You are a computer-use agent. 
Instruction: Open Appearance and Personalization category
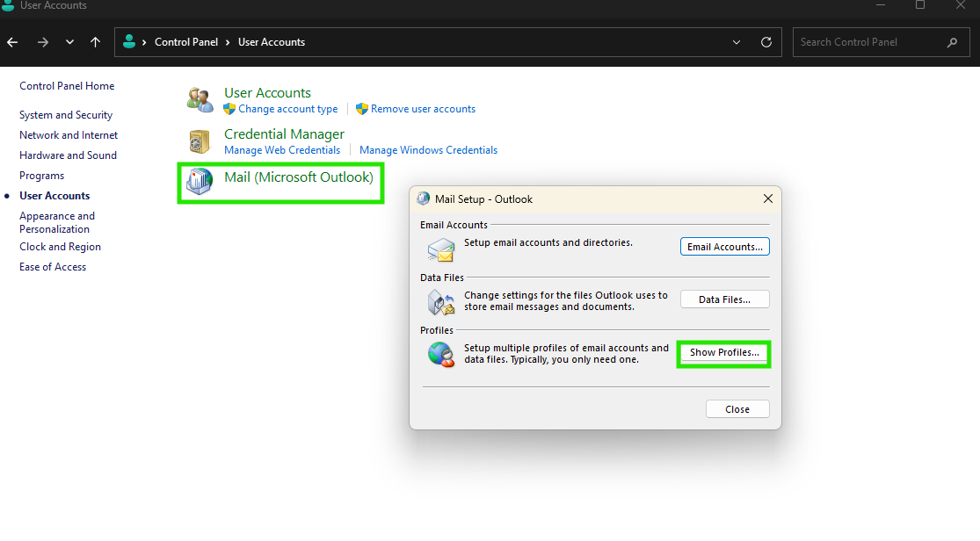57,222
